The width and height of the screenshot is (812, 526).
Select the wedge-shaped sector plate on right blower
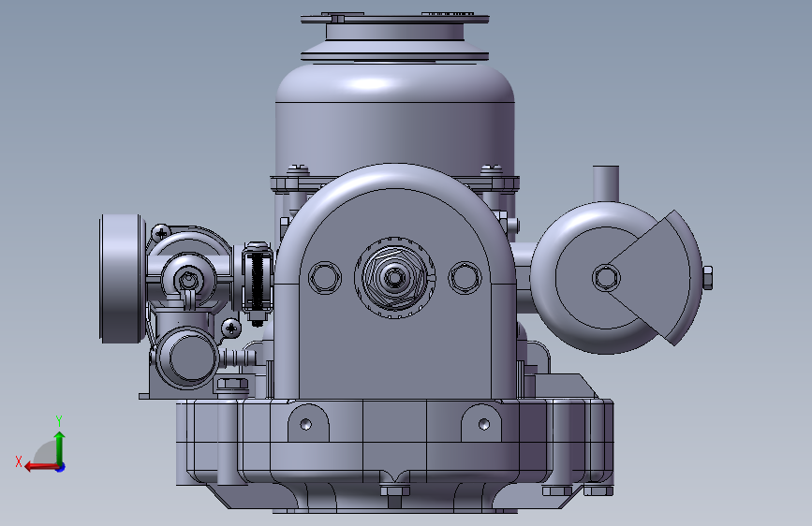coord(657,277)
